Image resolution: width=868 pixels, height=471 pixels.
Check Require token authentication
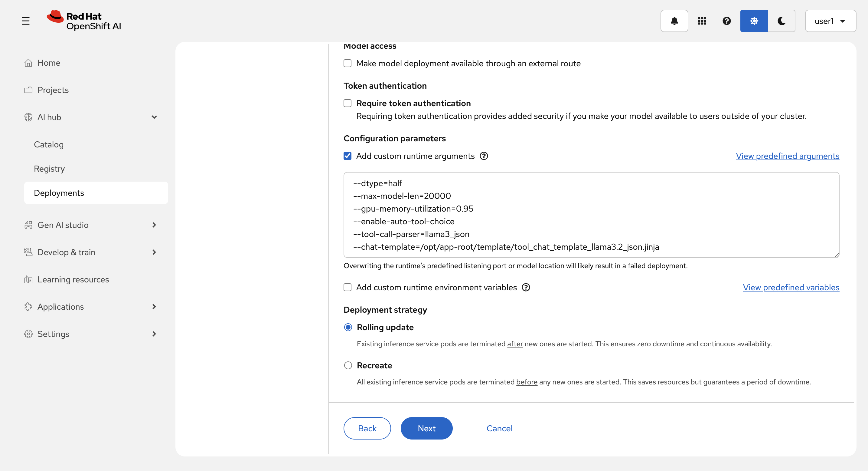[x=348, y=103]
